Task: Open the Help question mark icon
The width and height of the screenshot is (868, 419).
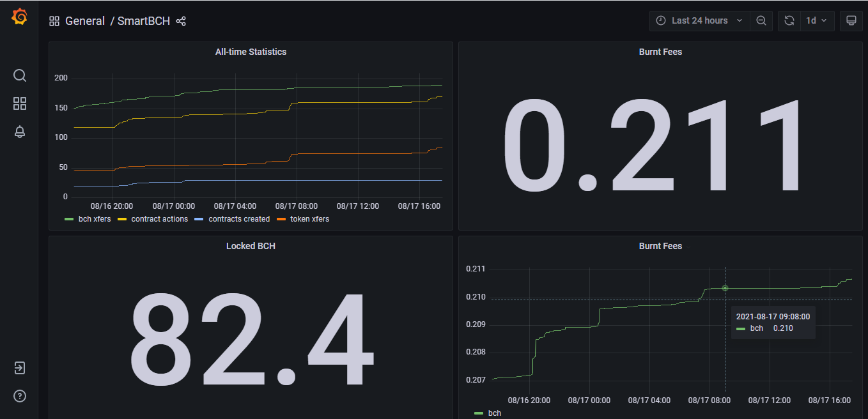Action: pos(20,396)
